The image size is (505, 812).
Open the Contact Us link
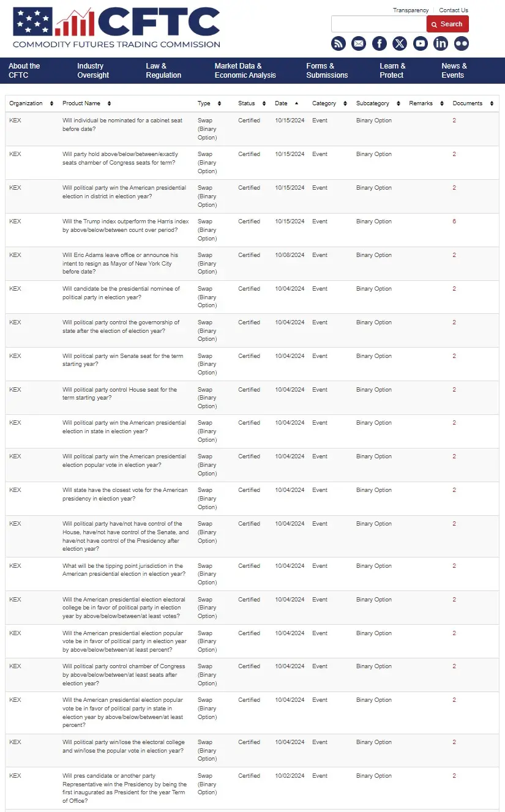point(454,10)
